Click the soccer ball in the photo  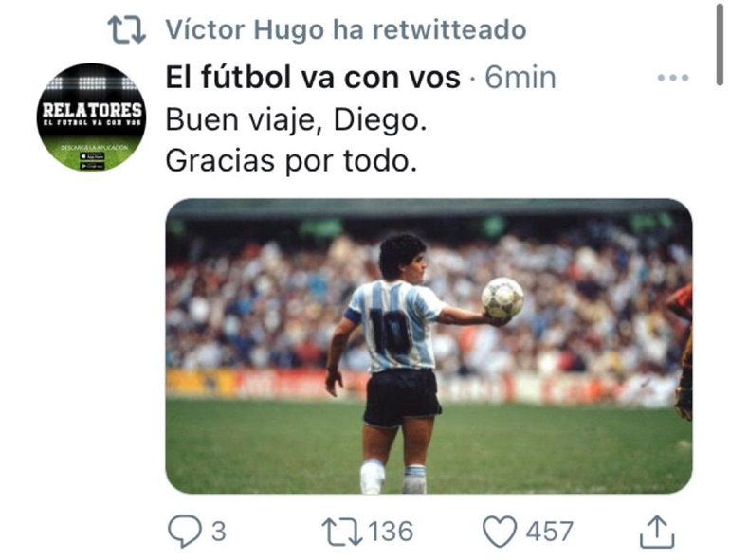click(x=502, y=298)
